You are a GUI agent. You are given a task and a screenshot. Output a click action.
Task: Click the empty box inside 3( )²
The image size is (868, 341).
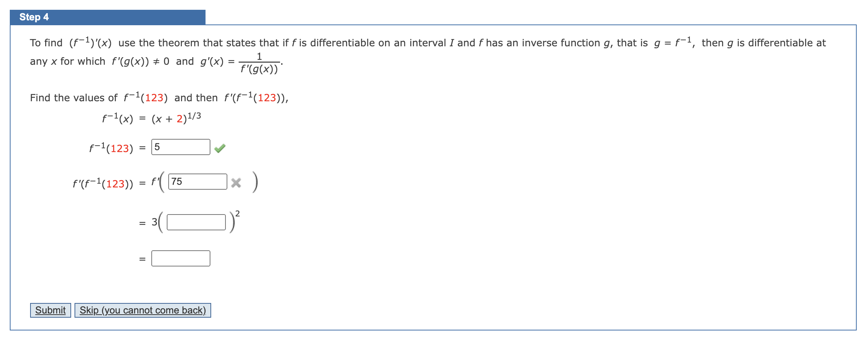pyautogui.click(x=195, y=222)
